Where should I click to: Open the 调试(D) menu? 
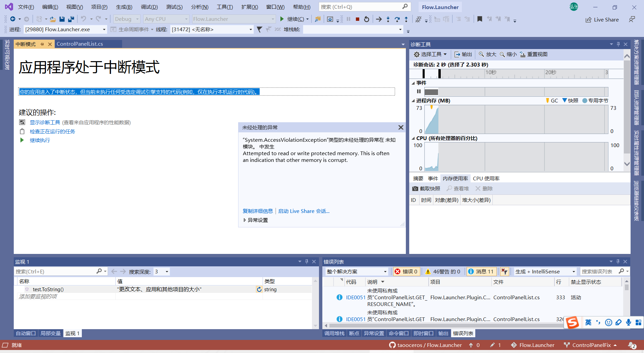pyautogui.click(x=149, y=7)
